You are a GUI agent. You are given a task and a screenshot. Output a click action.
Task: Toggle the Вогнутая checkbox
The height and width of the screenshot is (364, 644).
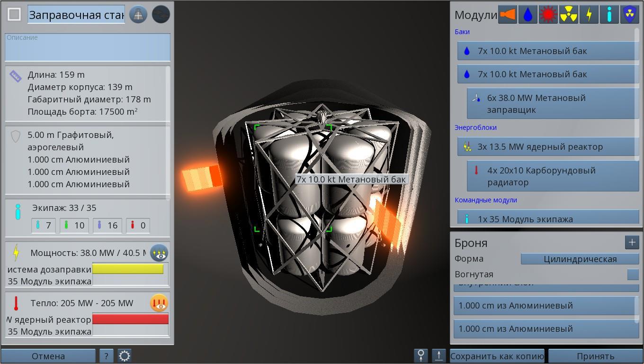633,274
